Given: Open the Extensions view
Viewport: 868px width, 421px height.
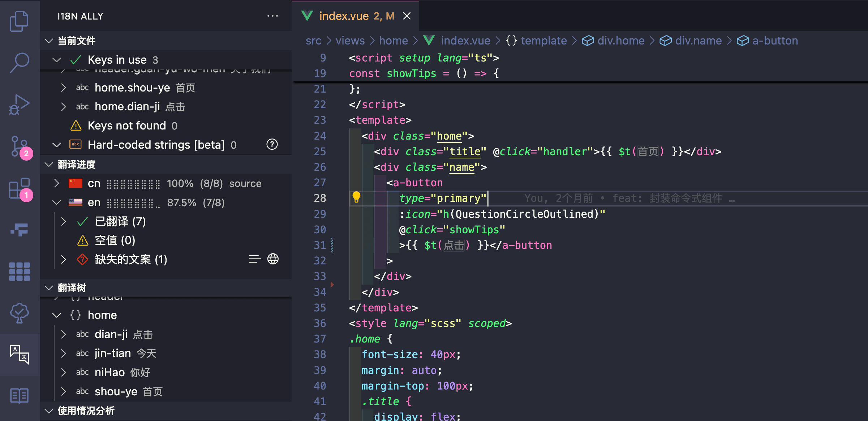Looking at the screenshot, I should tap(20, 188).
